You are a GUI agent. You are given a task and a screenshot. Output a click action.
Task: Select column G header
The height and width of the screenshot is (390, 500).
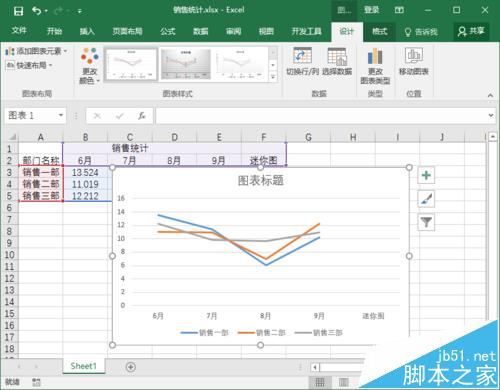(308, 137)
